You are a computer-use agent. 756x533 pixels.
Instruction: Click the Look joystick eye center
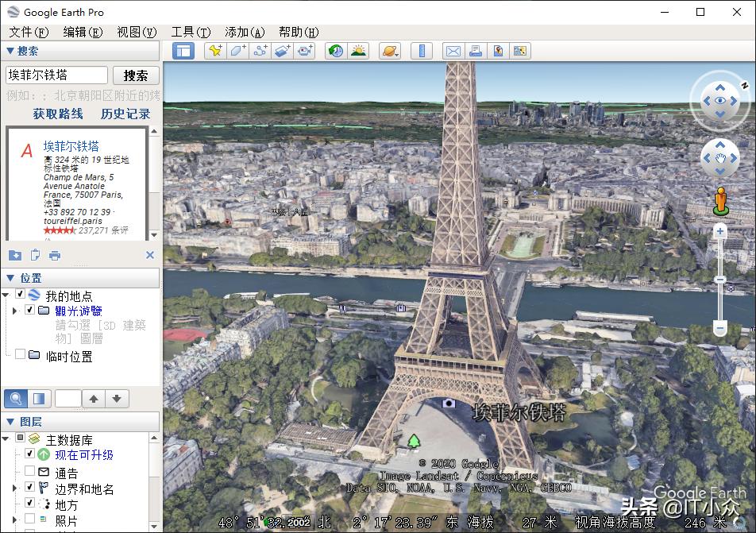point(719,100)
